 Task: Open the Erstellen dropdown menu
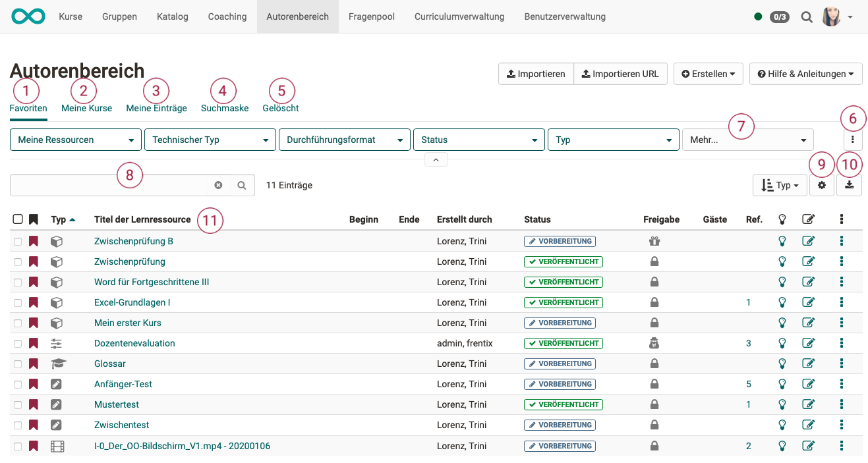(709, 74)
